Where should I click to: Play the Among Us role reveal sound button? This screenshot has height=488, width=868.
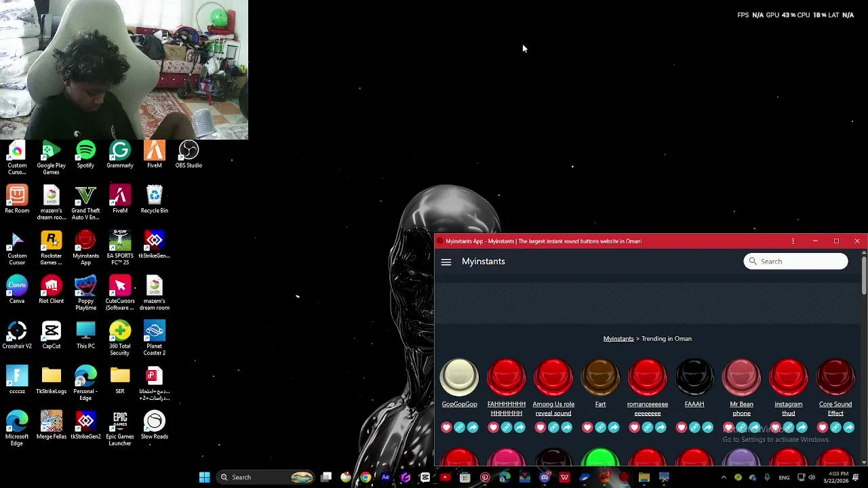[x=553, y=378]
